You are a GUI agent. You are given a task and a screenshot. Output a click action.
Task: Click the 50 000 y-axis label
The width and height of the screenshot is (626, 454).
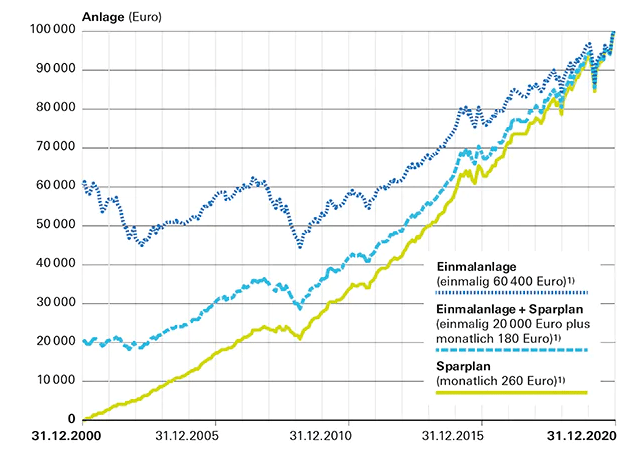(x=55, y=224)
